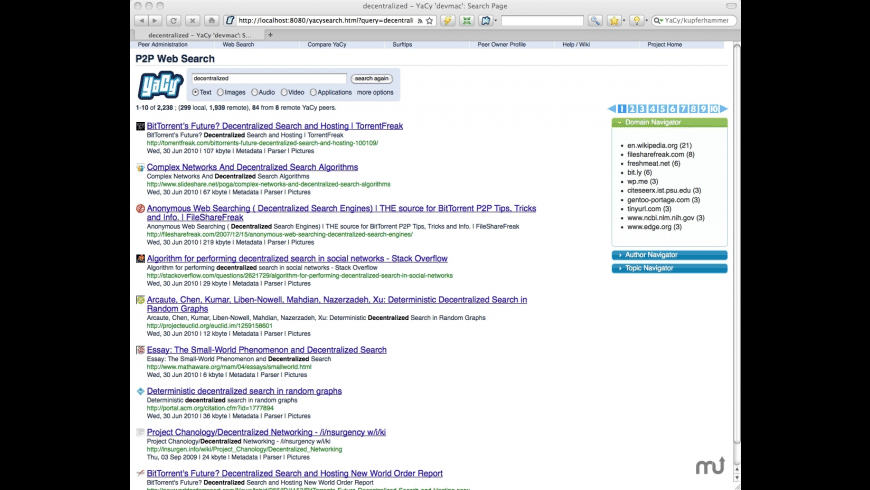Stop loading with the X toolbar icon

[x=193, y=21]
